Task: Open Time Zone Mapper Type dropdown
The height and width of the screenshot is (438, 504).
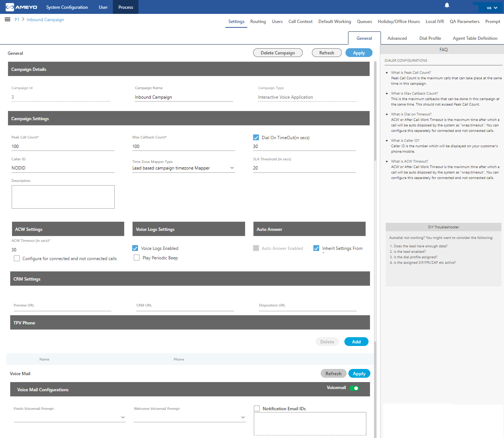Action: point(184,168)
